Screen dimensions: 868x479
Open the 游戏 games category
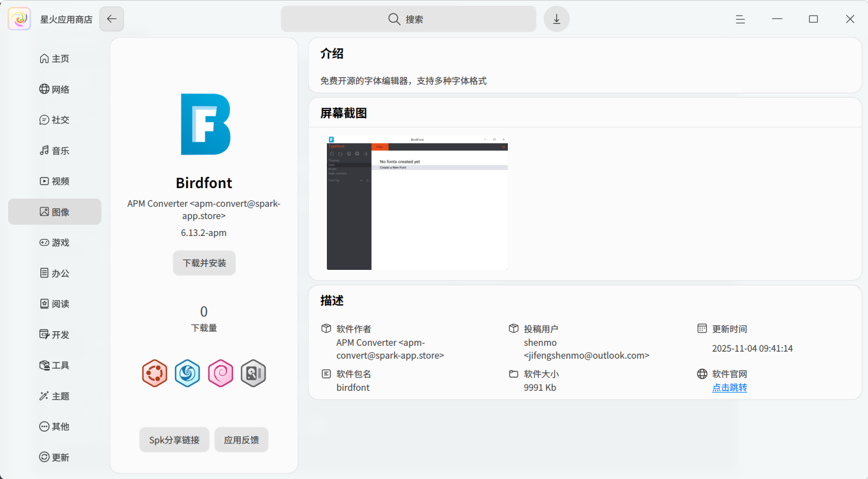55,242
